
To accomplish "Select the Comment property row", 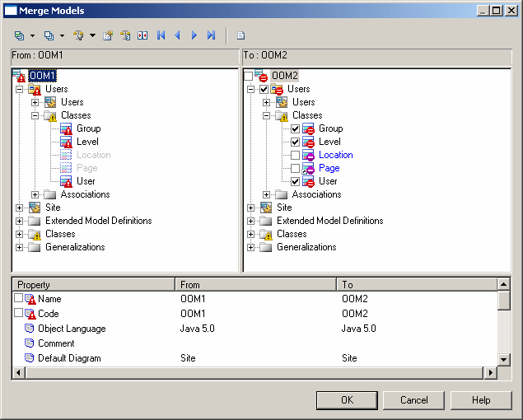I will click(x=255, y=343).
